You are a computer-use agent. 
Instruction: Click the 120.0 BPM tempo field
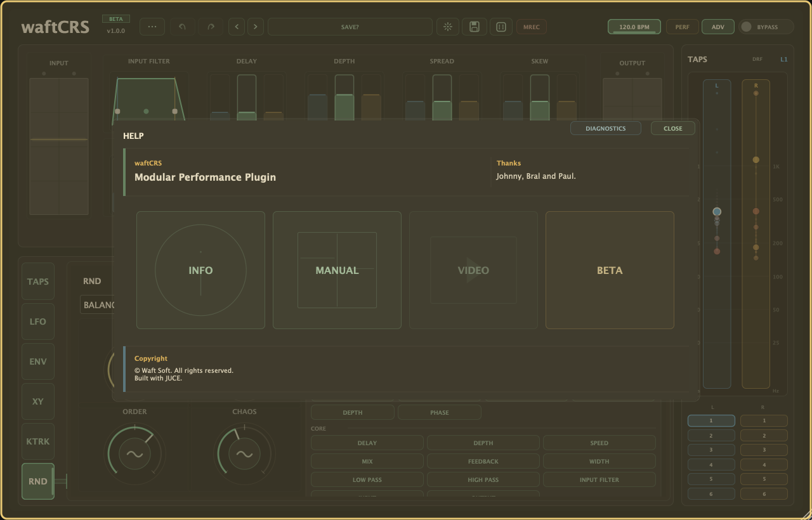click(x=634, y=27)
